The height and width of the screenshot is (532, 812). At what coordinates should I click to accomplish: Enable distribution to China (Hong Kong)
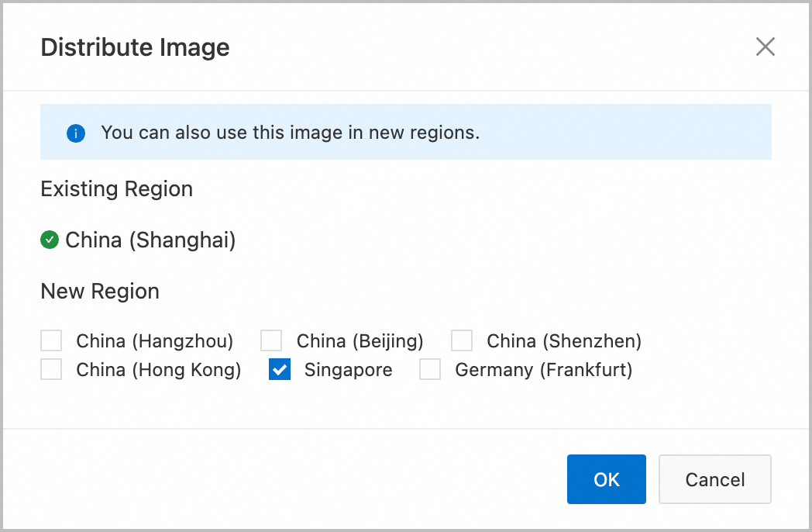50,369
